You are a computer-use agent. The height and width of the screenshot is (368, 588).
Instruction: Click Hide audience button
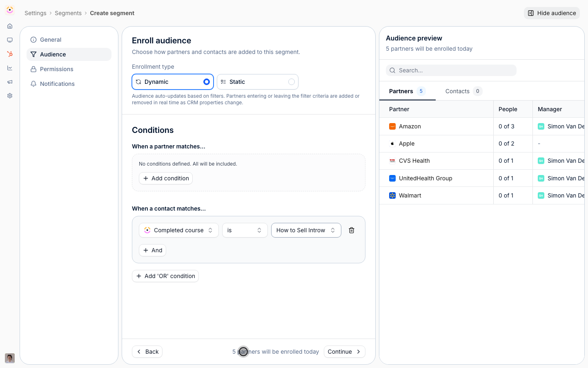click(x=552, y=13)
